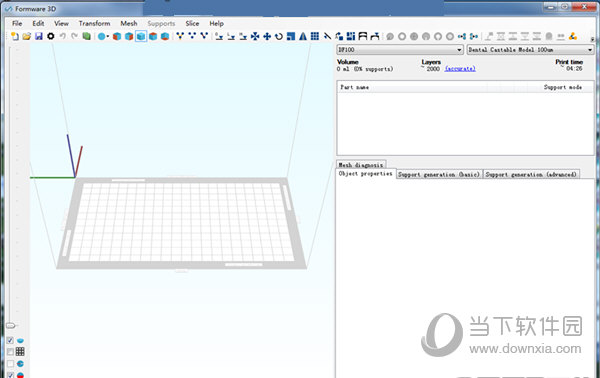Select the red-top-face cube view icon
The width and height of the screenshot is (600, 378).
(x=153, y=36)
